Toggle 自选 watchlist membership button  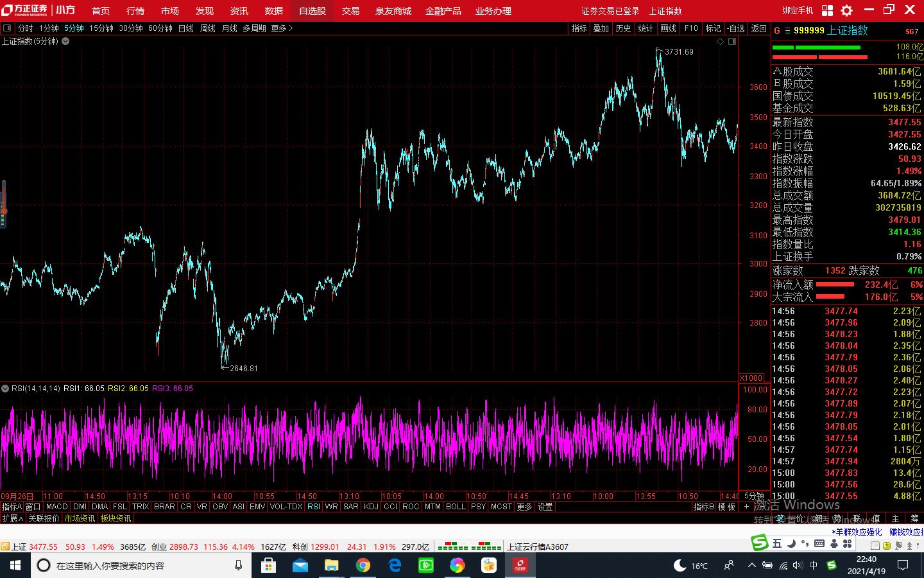point(735,28)
